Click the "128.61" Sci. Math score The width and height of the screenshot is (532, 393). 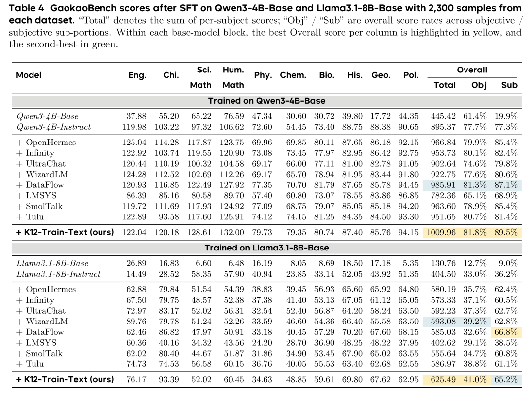tap(199, 233)
